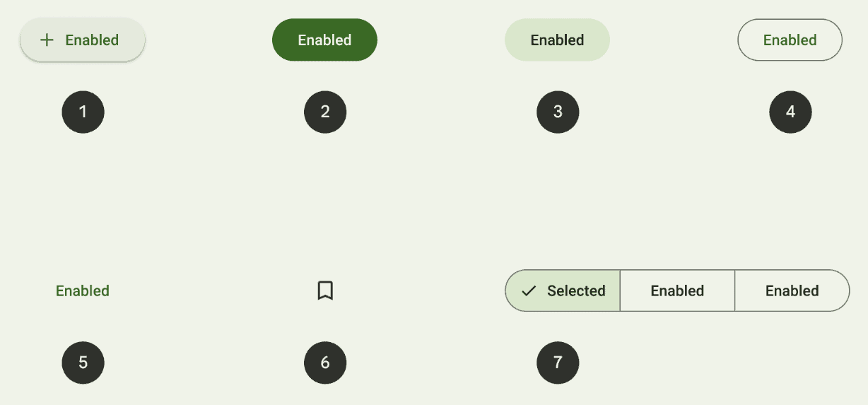This screenshot has width=868, height=405.
Task: Click the 'Enabled' label beside the plus icon
Action: [92, 40]
